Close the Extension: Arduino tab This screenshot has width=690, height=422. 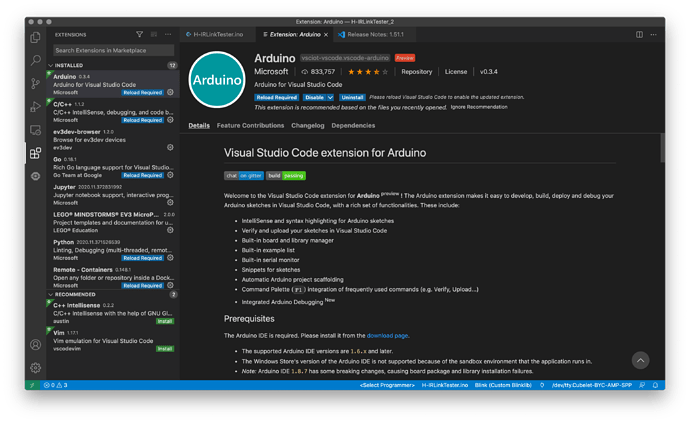326,35
